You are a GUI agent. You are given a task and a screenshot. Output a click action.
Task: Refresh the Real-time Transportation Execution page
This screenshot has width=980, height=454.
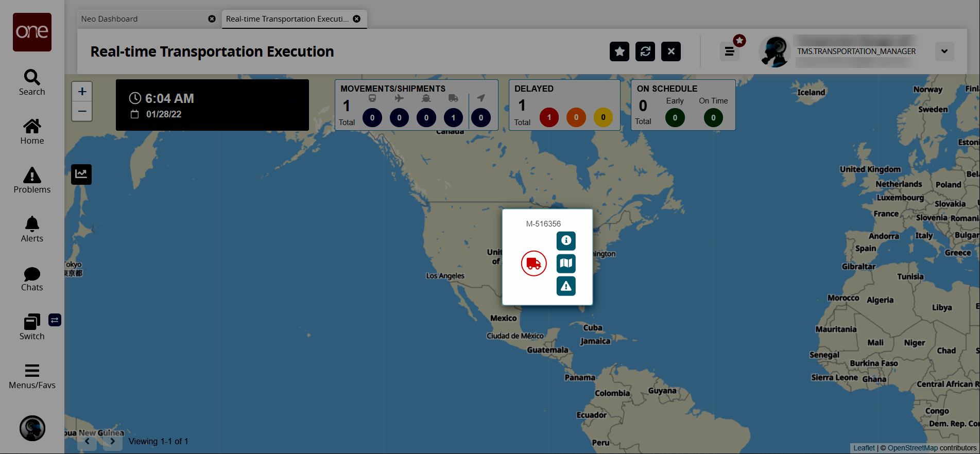point(645,51)
